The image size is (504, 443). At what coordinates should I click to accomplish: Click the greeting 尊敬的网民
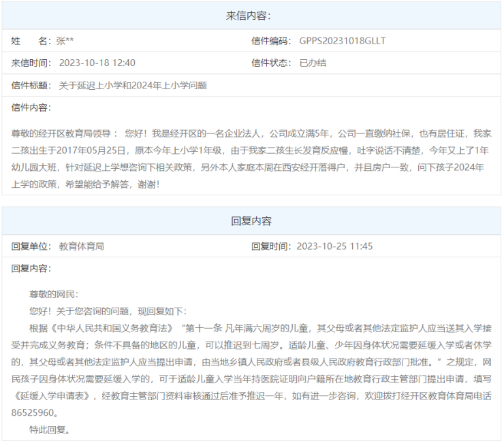pos(54,295)
